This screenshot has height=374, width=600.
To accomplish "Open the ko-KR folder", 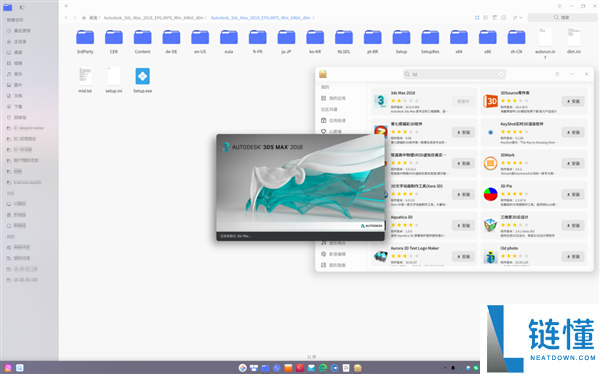I will click(x=315, y=41).
